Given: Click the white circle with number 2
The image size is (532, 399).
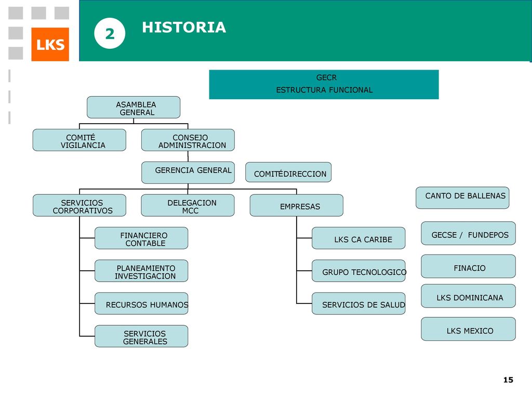Looking at the screenshot, I should [x=110, y=33].
